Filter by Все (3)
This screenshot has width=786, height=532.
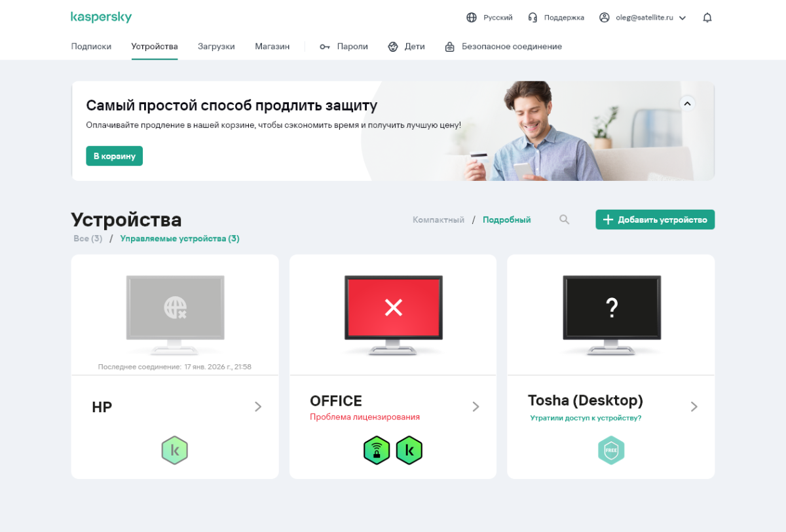[88, 238]
